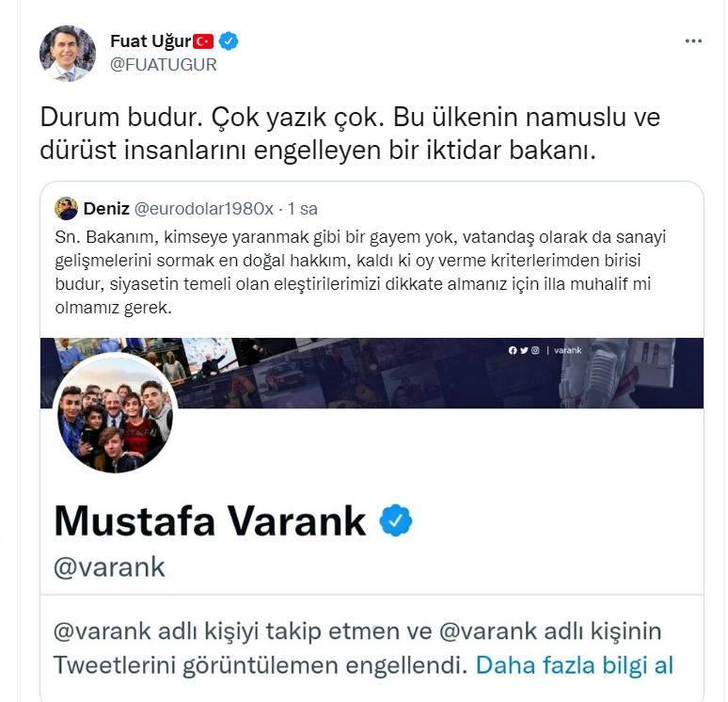The height and width of the screenshot is (702, 728).
Task: Click the Turkish flag emoji beside the name
Action: 203,41
